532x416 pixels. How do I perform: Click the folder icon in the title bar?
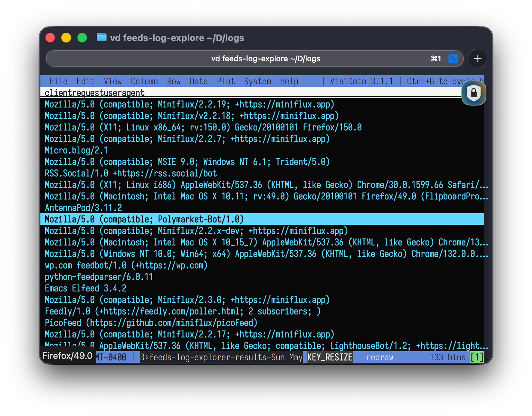(101, 37)
